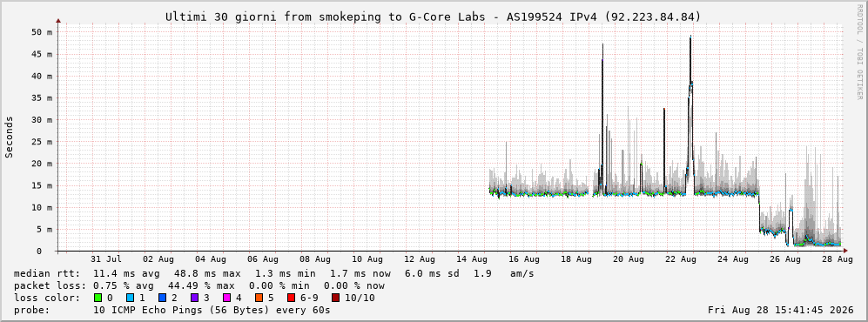Screen dimensions: 868x322
Task: Click the orange loss color 5 swatch
Action: point(259,298)
